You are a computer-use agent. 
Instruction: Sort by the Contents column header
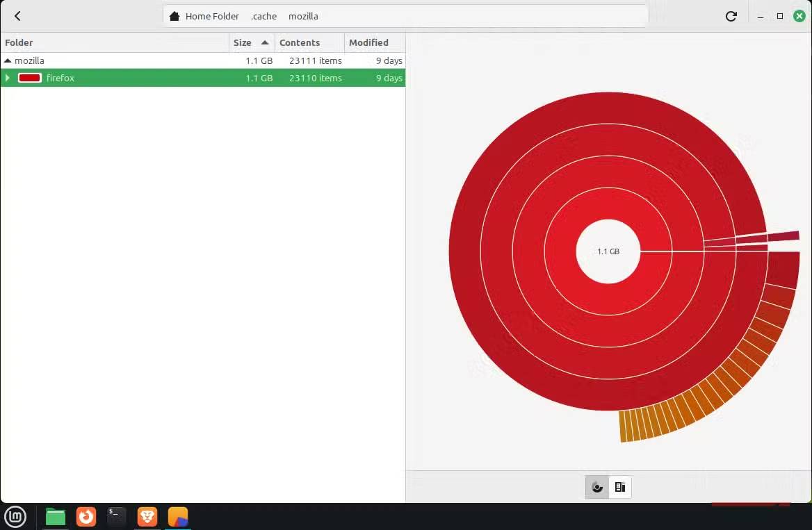(300, 42)
